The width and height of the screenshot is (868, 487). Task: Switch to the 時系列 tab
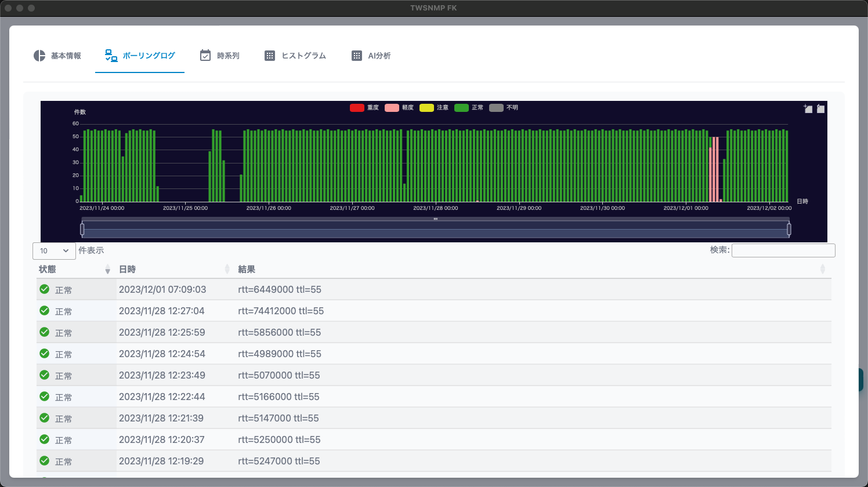(x=220, y=56)
